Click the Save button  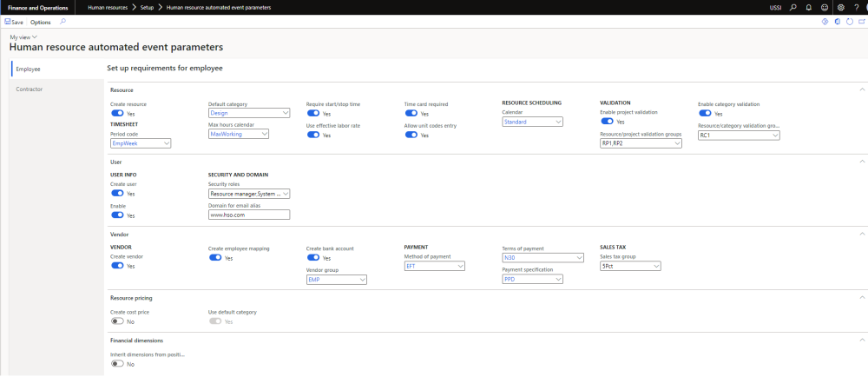click(14, 22)
